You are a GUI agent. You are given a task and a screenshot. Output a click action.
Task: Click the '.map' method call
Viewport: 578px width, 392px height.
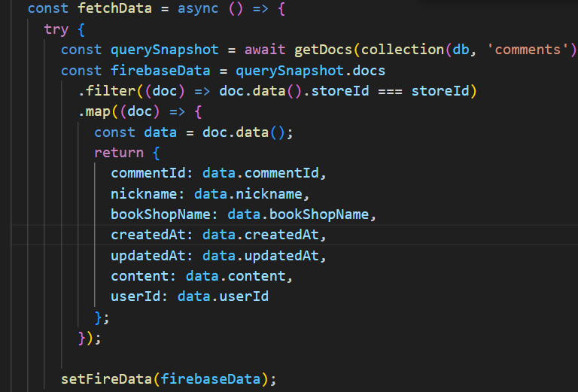pos(94,111)
